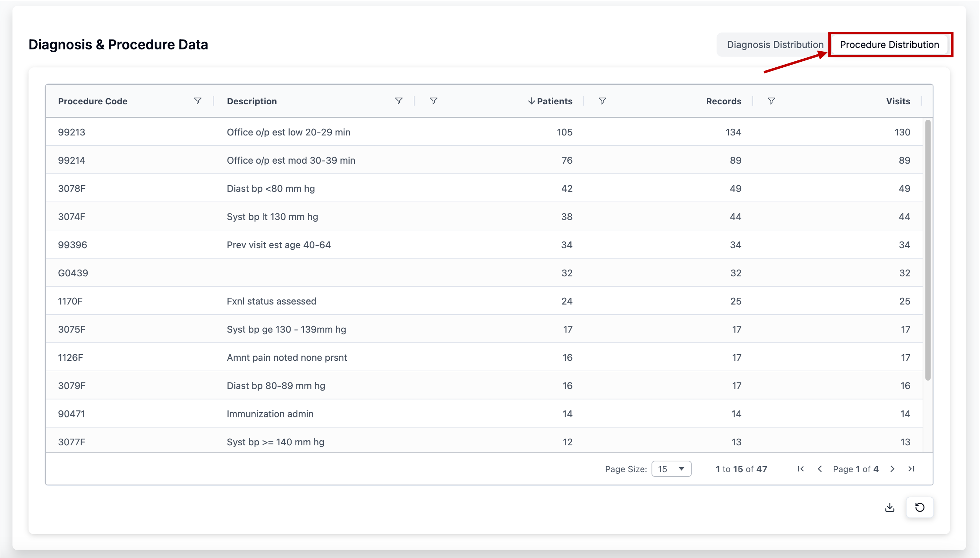The image size is (980, 558).
Task: Click the table vertical scrollbar
Action: [x=928, y=249]
